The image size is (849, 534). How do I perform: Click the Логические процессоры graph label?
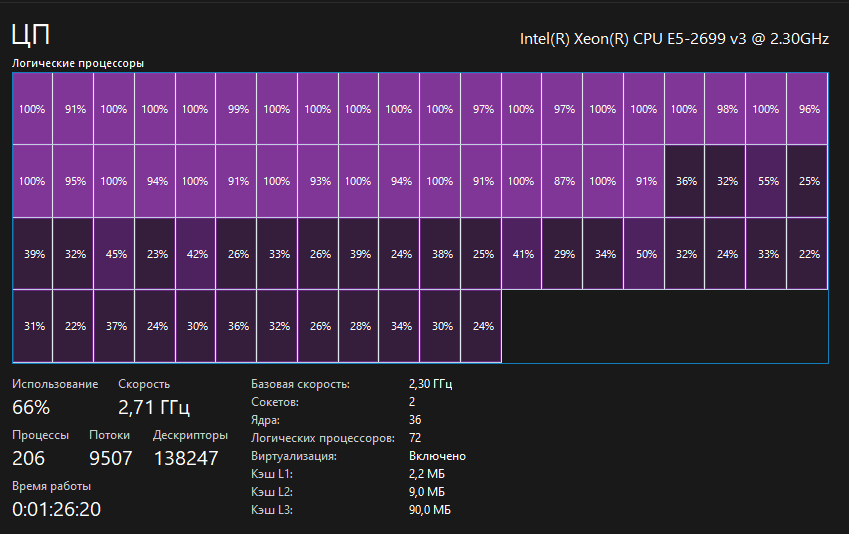point(78,63)
